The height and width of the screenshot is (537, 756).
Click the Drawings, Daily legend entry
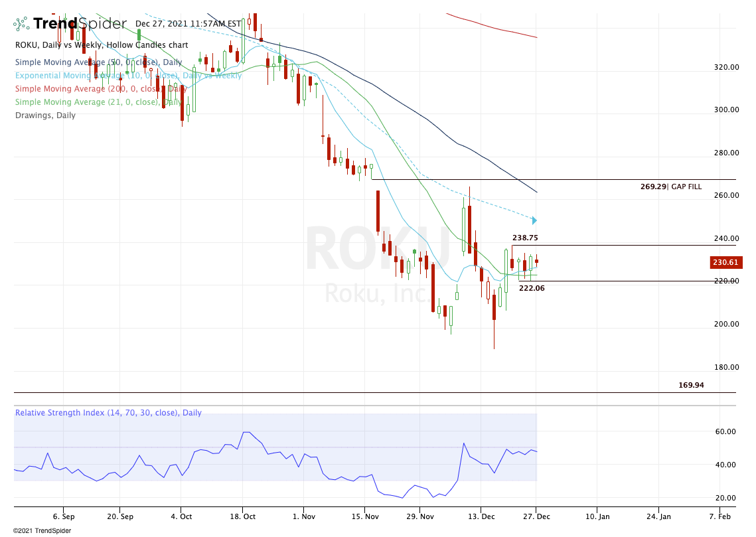pos(45,115)
